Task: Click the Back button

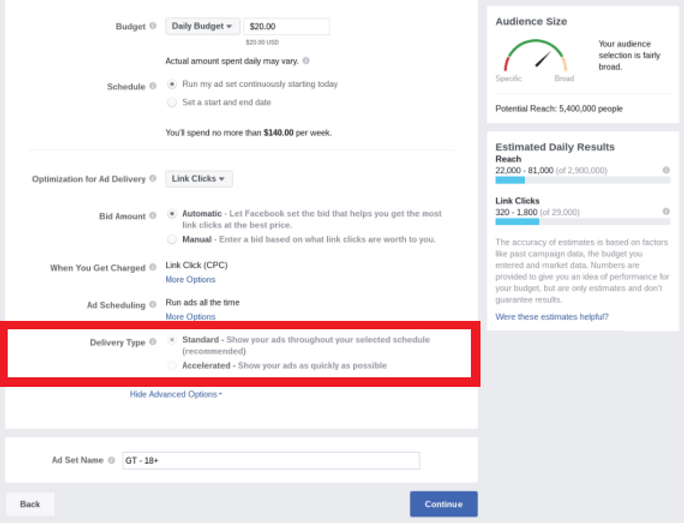Action: (30, 504)
